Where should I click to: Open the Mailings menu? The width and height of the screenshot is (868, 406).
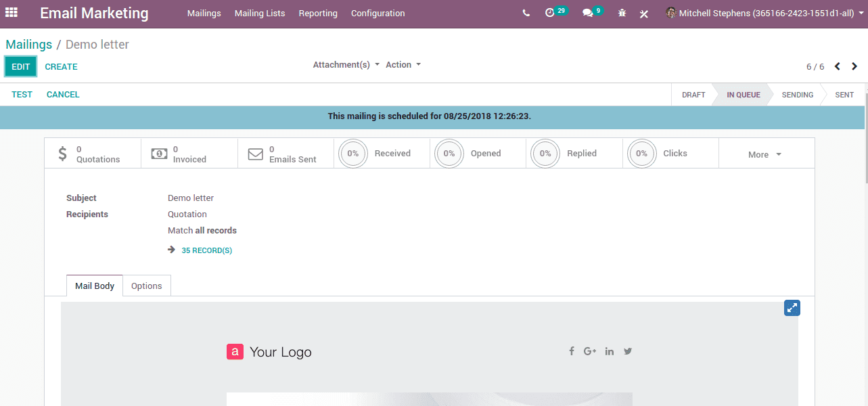point(204,13)
